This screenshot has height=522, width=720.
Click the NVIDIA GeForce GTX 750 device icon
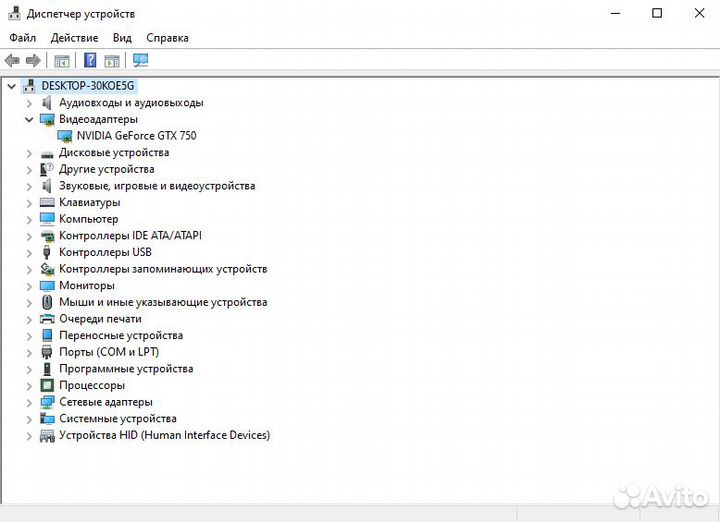pyautogui.click(x=65, y=136)
